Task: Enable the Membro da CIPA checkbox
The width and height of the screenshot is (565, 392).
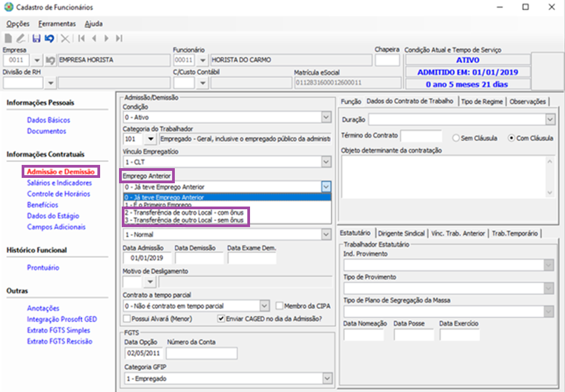Action: click(x=279, y=306)
